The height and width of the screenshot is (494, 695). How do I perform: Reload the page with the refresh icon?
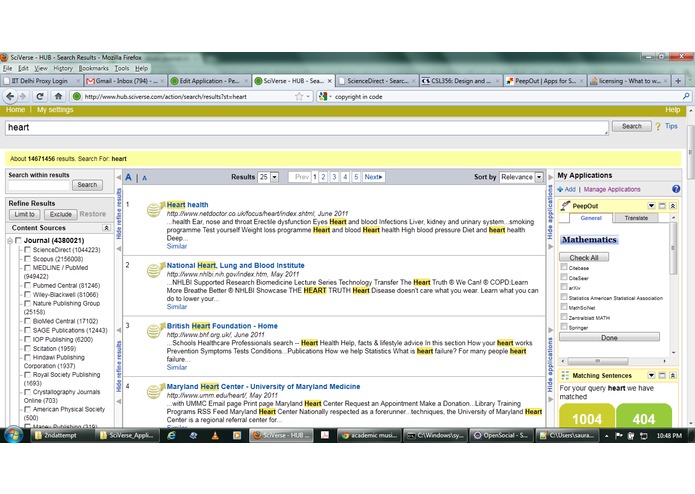pos(40,96)
